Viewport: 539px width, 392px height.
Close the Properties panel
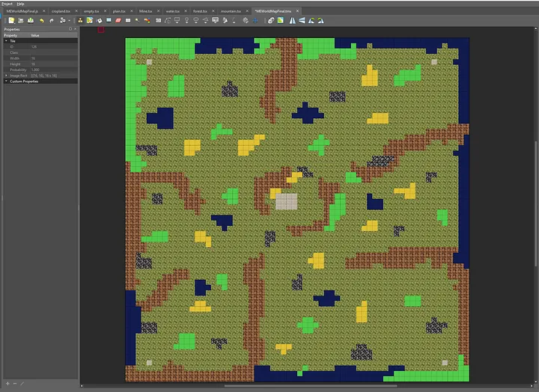75,29
